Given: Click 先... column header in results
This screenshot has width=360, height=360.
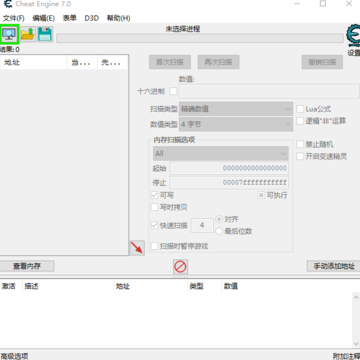Looking at the screenshot, I should 112,62.
